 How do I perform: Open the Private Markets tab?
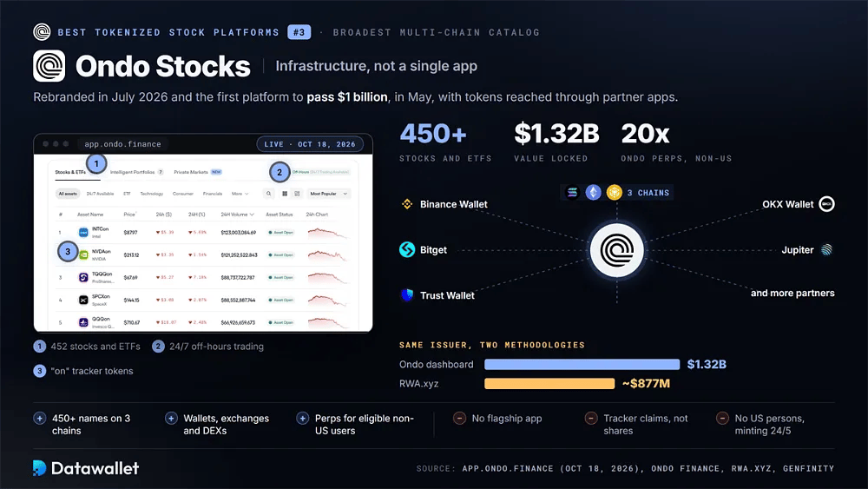point(198,172)
